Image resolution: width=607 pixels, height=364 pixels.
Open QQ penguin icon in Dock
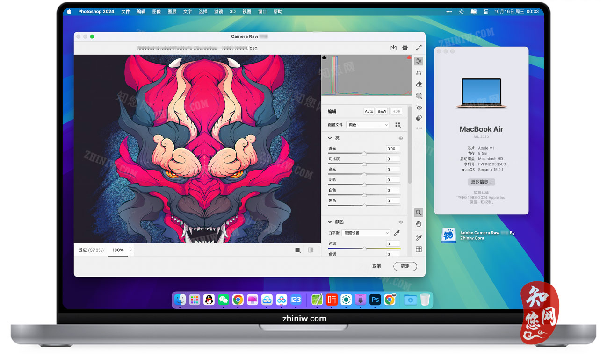(209, 300)
